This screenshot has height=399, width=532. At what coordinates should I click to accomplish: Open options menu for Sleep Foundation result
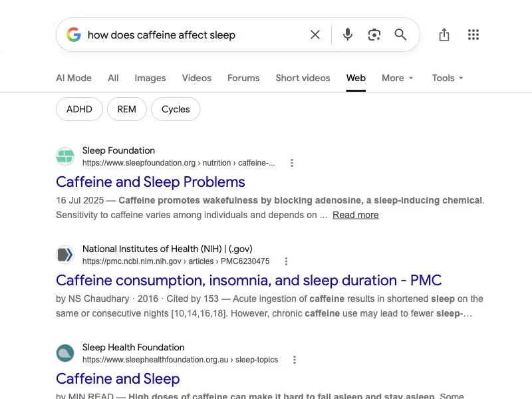point(292,163)
